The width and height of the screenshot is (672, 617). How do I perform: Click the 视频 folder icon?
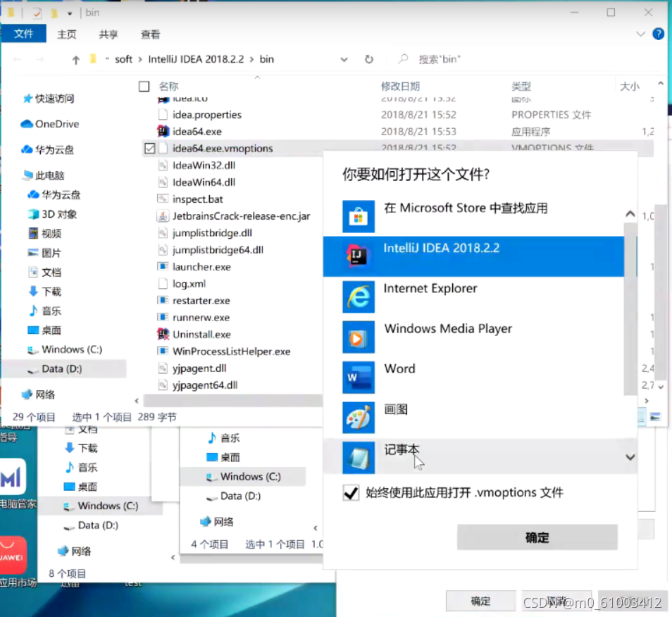[x=33, y=233]
